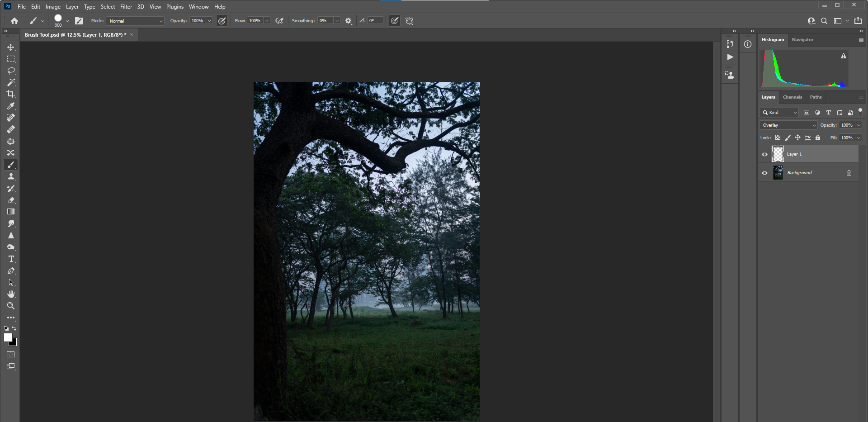Image resolution: width=868 pixels, height=422 pixels.
Task: Switch to the Navigator panel tab
Action: 802,40
